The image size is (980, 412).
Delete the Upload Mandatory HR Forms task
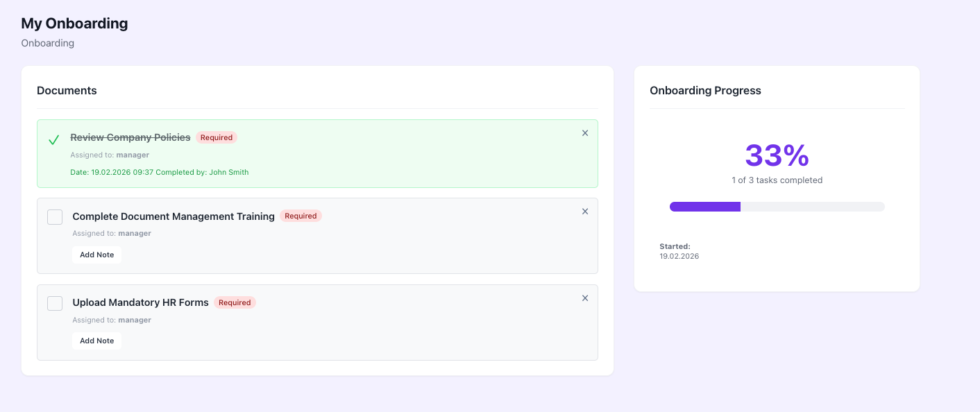pyautogui.click(x=585, y=298)
